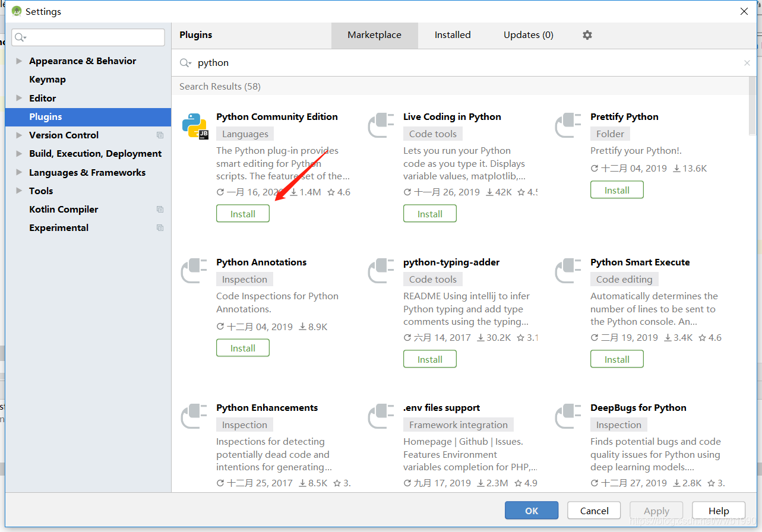
Task: Click the project-level icon beside Version Control
Action: coord(160,135)
